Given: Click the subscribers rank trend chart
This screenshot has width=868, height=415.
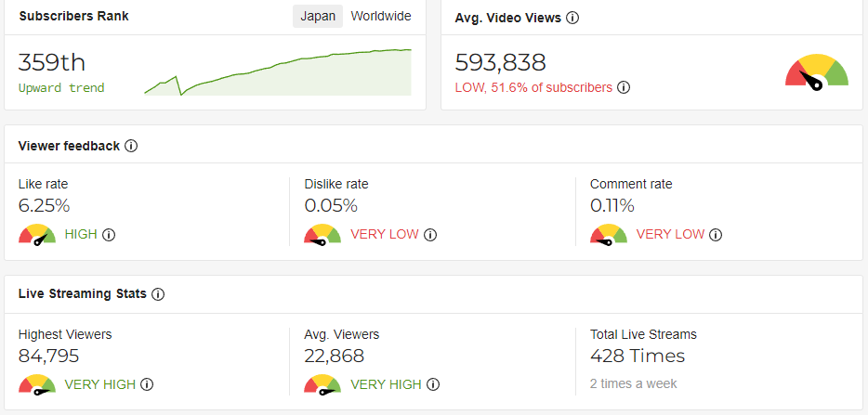Looking at the screenshot, I should (278, 71).
